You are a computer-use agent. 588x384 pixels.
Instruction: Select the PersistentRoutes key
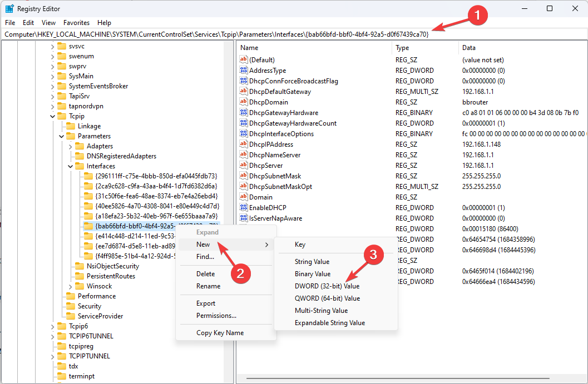point(111,276)
